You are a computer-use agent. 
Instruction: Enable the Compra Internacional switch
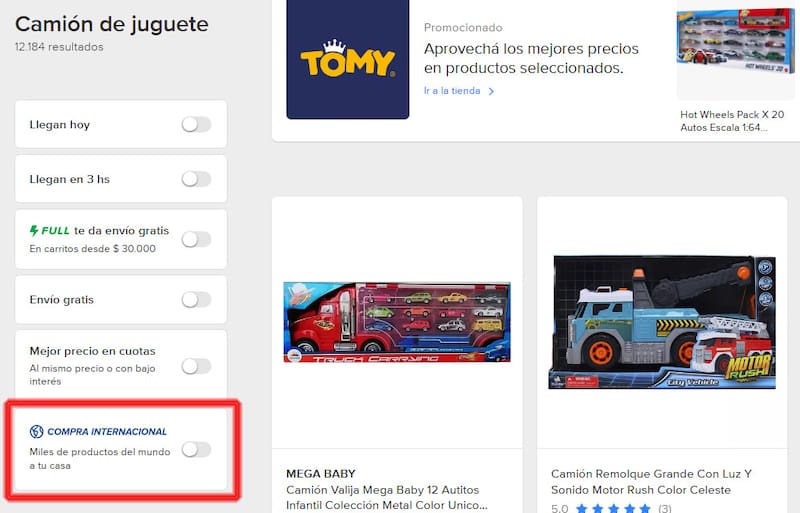click(x=196, y=450)
